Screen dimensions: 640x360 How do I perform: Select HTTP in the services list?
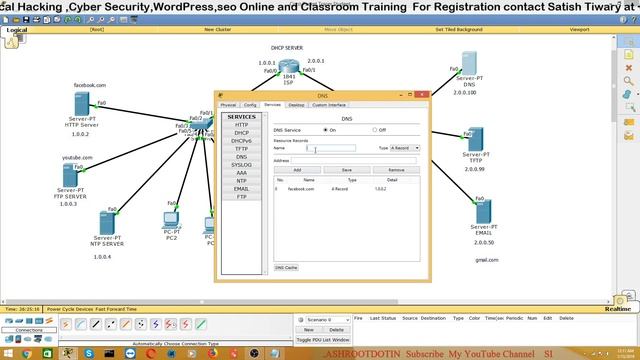242,125
